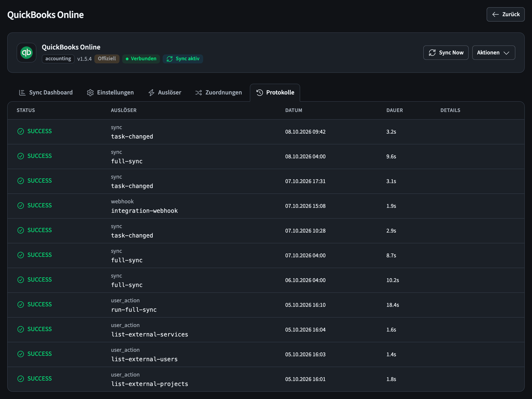Click the Offiziell badge
Screen dimensions: 532x399
pyautogui.click(x=107, y=59)
